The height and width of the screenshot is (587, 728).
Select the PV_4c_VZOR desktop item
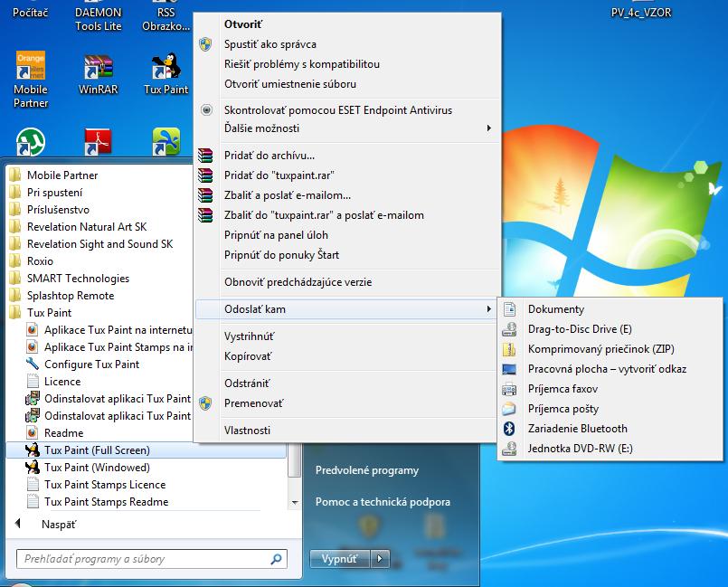click(x=641, y=12)
